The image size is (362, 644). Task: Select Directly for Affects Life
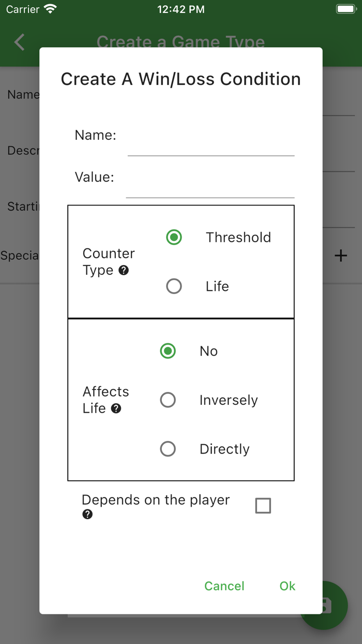coord(168,449)
